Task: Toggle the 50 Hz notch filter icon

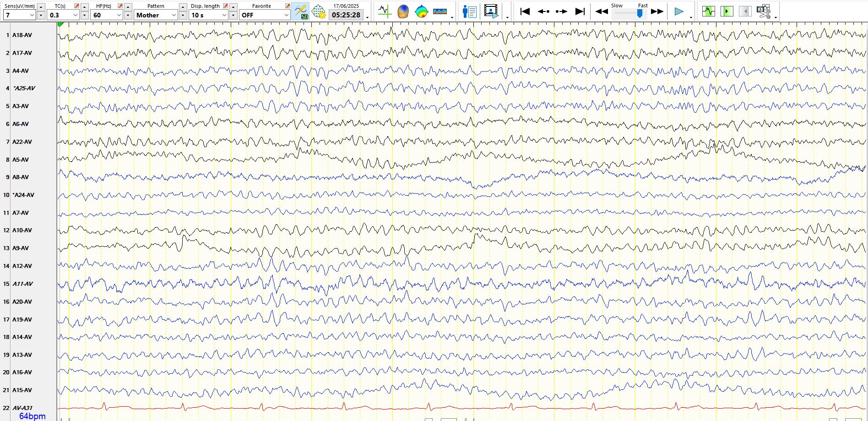Action: 301,11
